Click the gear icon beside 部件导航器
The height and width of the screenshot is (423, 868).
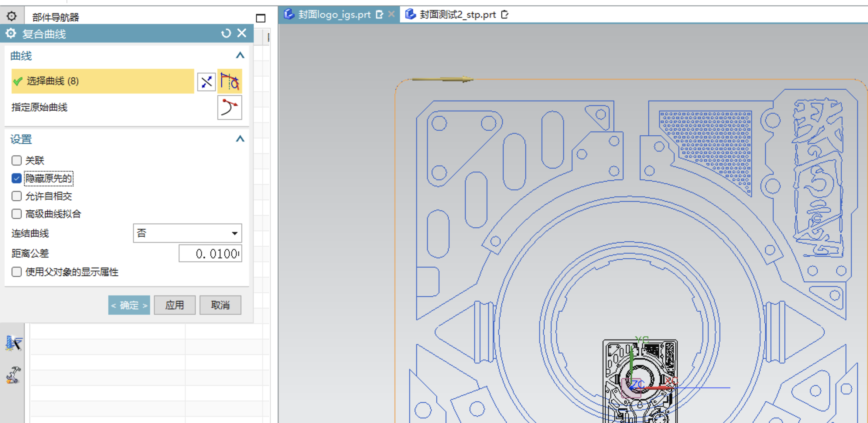point(12,16)
